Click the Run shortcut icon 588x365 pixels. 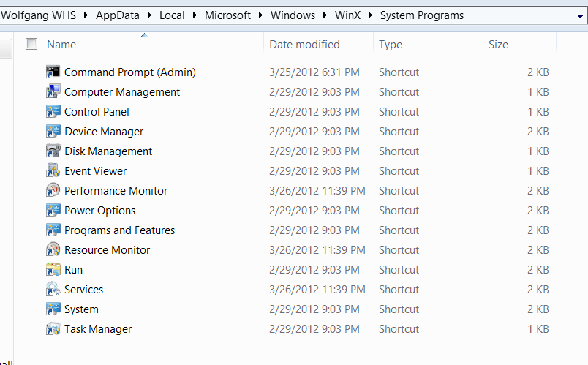53,269
